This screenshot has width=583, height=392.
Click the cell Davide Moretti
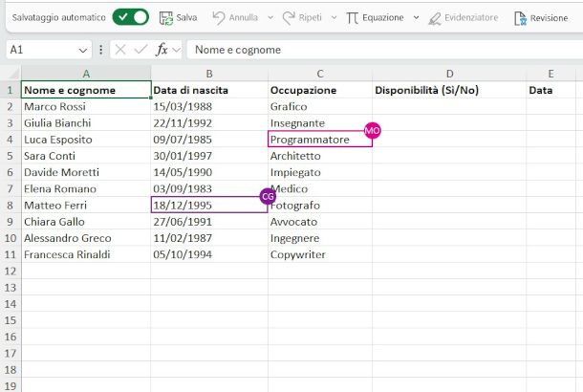tap(86, 172)
